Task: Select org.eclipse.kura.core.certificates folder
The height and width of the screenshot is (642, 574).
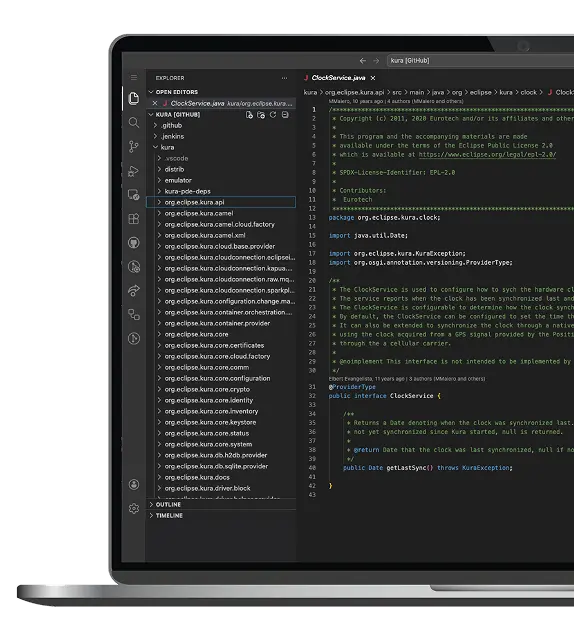Action: [x=221, y=346]
